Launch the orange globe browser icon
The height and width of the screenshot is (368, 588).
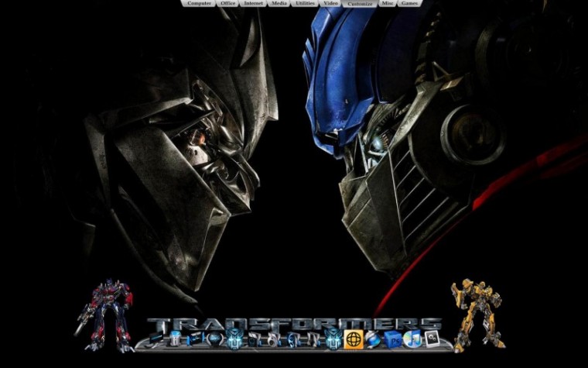354,339
